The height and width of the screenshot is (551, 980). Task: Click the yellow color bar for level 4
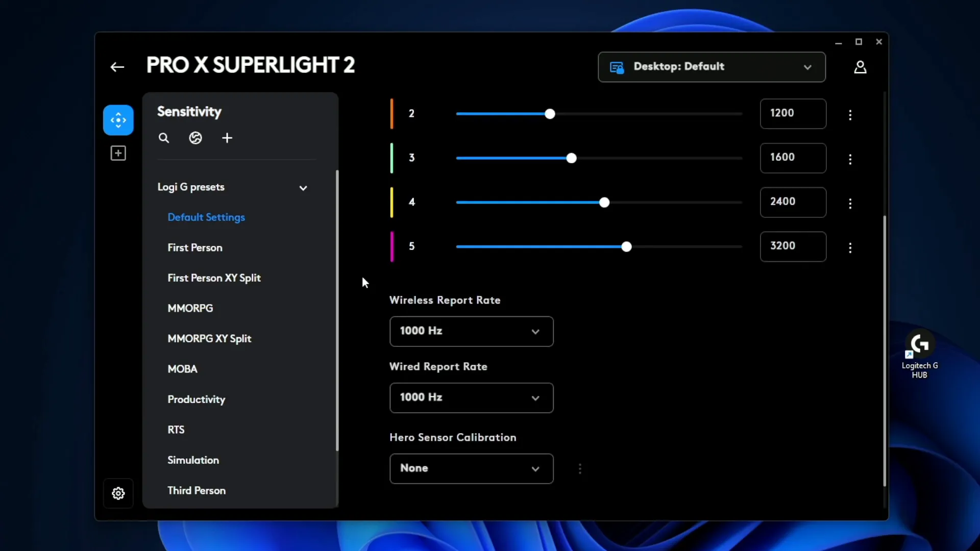pos(392,203)
